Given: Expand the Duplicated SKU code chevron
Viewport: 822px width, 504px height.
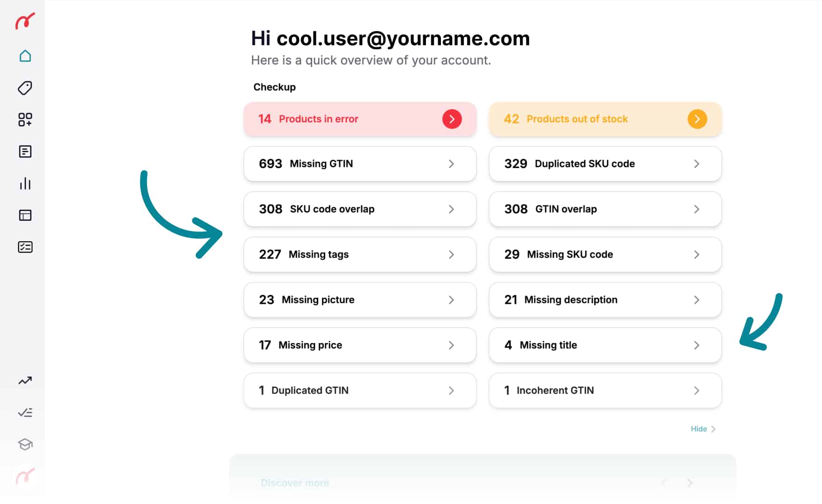Looking at the screenshot, I should [x=696, y=164].
